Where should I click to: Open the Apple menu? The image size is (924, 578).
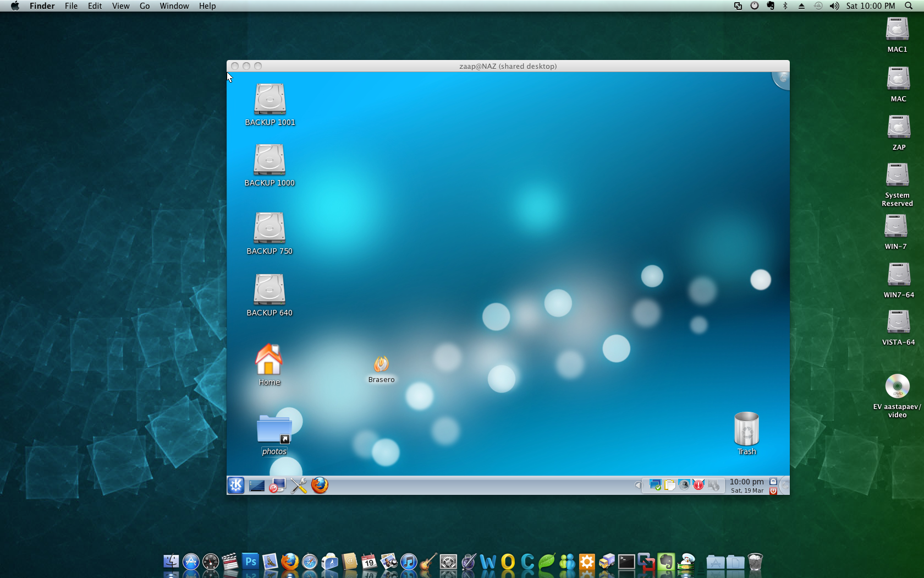pyautogui.click(x=15, y=6)
